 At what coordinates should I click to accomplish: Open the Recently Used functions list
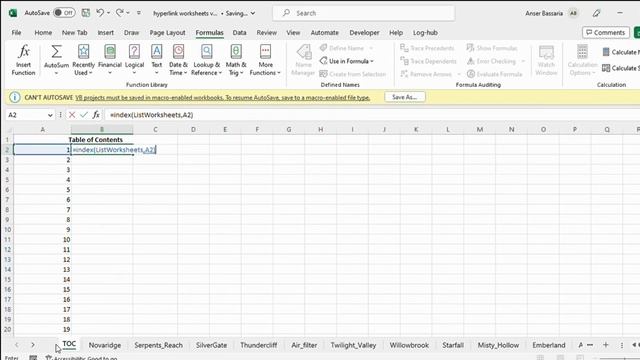pos(83,60)
